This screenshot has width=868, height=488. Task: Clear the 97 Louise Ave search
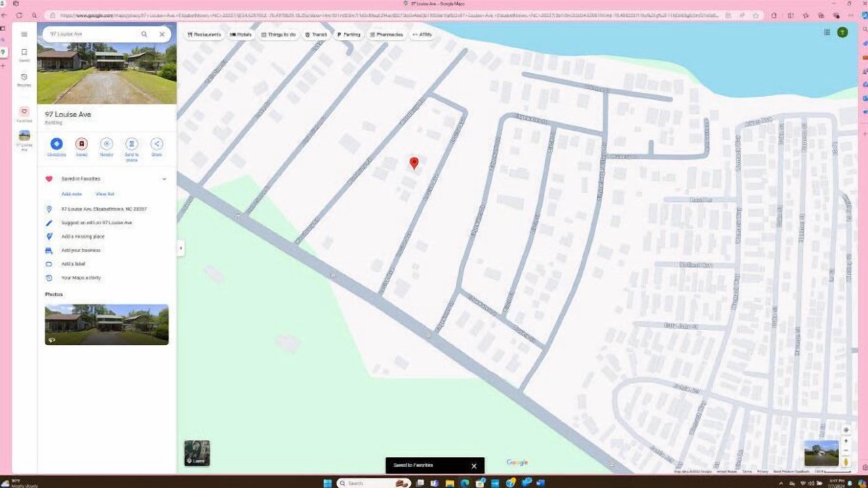tap(162, 34)
